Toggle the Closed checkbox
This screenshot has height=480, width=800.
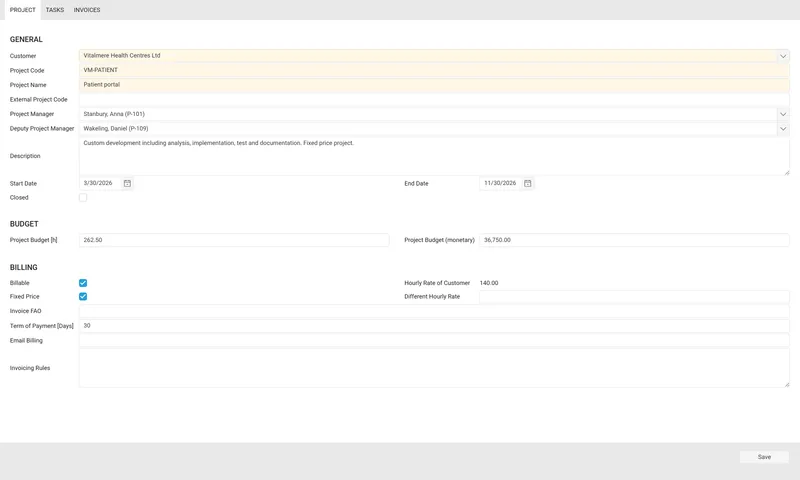click(83, 197)
